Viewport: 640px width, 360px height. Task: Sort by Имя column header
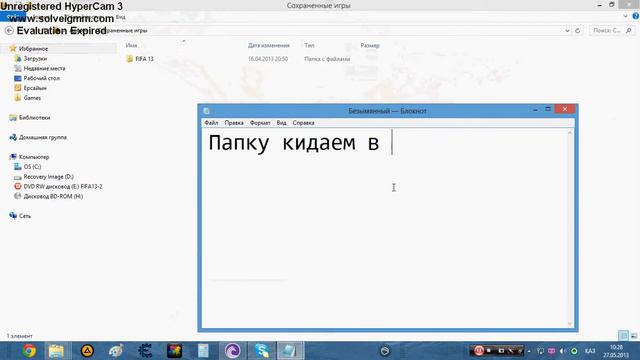pos(131,45)
